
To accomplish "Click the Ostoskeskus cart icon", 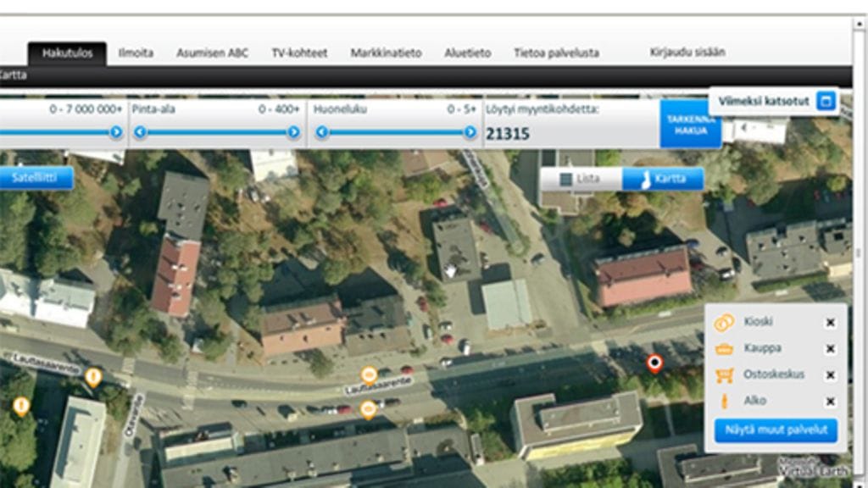I will coord(724,375).
